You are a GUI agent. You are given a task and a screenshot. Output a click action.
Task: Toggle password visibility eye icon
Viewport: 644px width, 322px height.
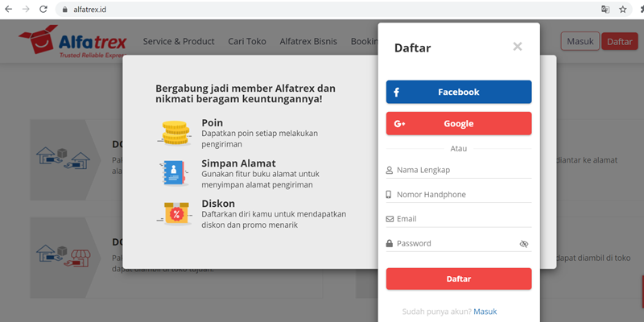pos(524,244)
